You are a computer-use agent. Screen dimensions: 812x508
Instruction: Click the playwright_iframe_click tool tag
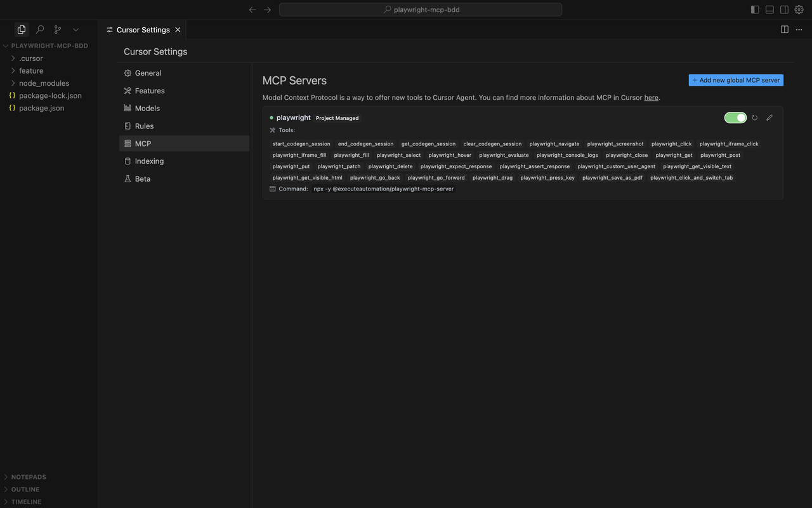coord(729,144)
